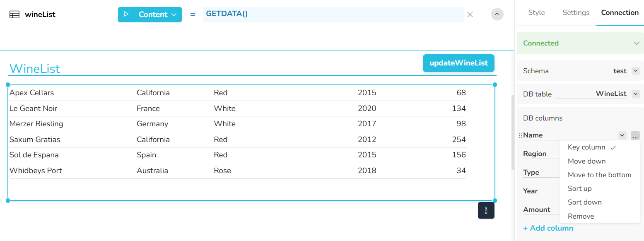Run formula with the play button
Viewport: 644px width, 241px height.
point(126,14)
